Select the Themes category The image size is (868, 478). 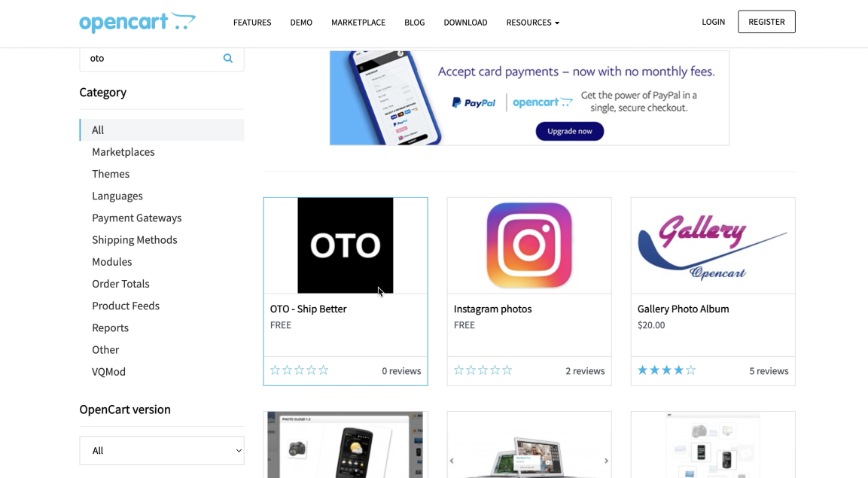111,174
